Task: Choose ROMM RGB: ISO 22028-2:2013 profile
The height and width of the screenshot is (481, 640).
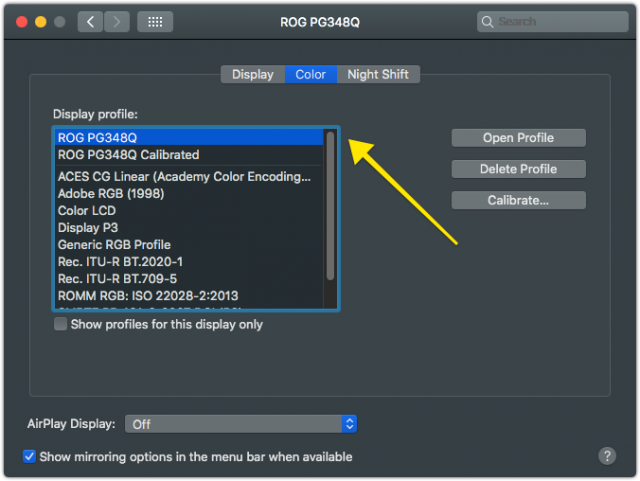Action: (x=189, y=296)
